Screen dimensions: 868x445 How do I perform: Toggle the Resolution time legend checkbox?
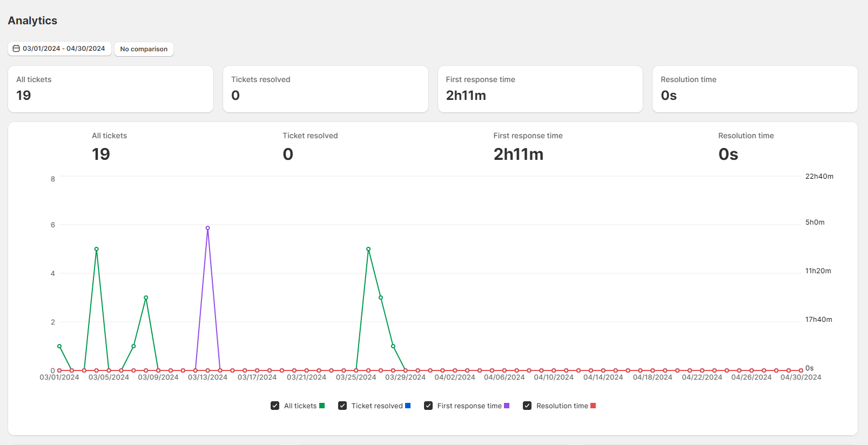(x=527, y=406)
